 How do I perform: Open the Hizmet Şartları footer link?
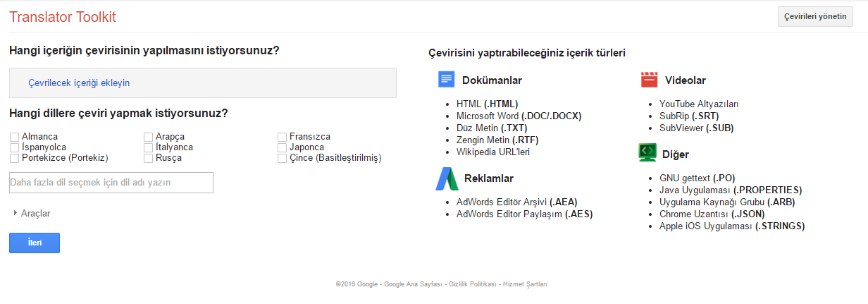[x=525, y=284]
